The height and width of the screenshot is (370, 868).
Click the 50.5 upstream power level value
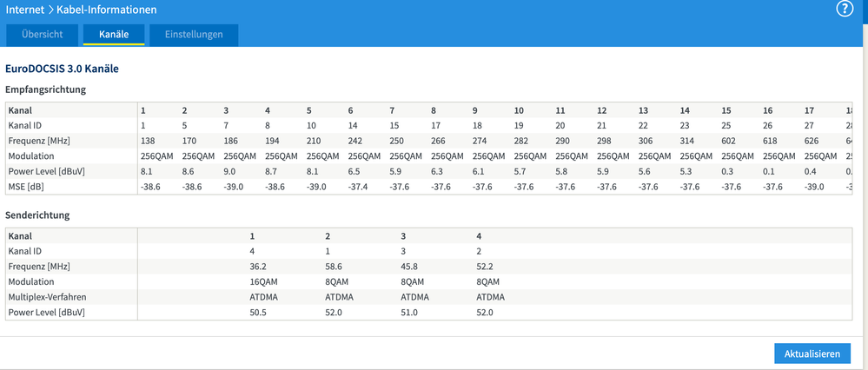tap(259, 312)
